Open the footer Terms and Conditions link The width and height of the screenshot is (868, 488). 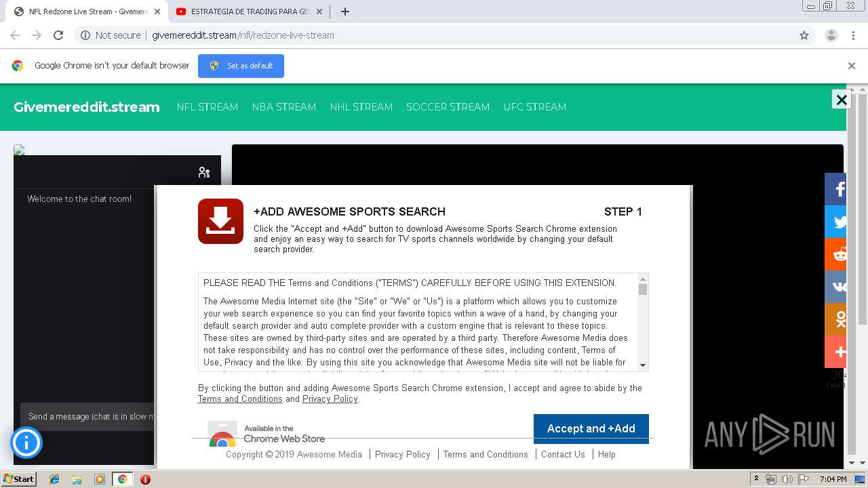point(486,454)
